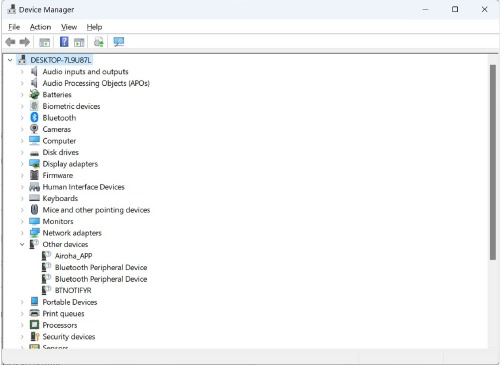Expand the Network adapters node
This screenshot has height=365, width=502.
point(22,233)
